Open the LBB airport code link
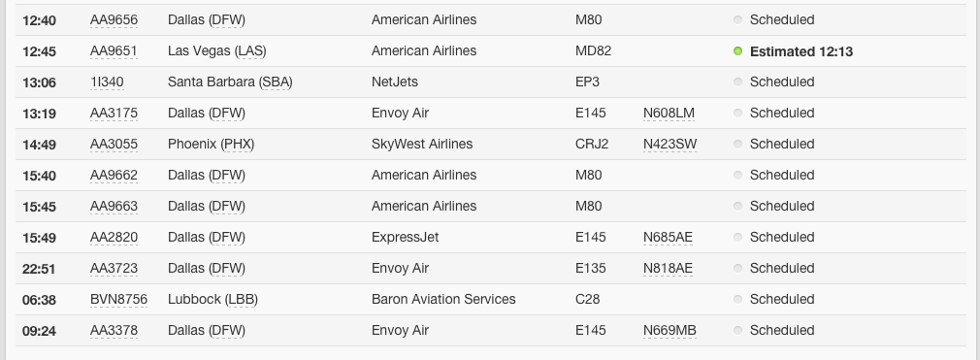Screen dimensions: 980x360 pos(240,300)
